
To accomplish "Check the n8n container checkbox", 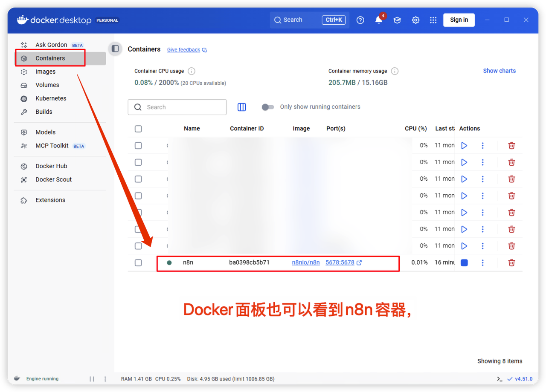I will point(138,262).
